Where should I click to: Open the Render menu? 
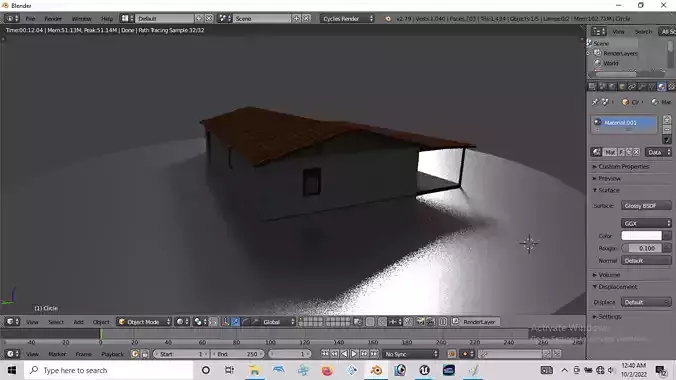53,19
